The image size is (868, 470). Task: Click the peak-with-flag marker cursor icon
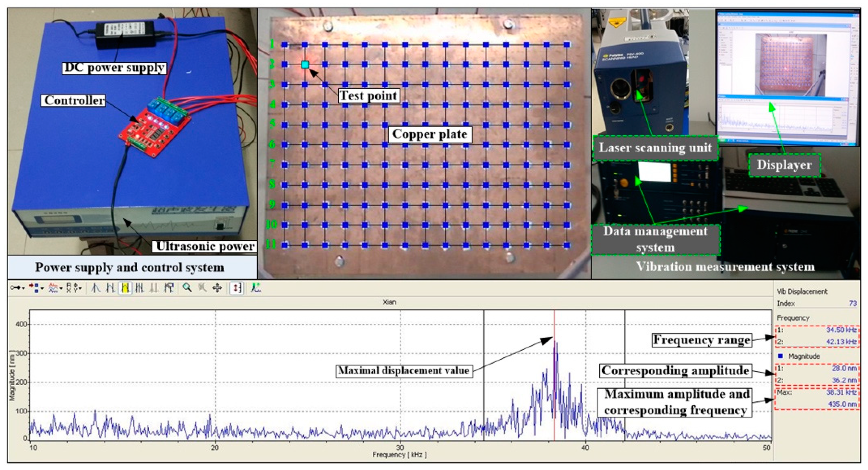click(169, 288)
